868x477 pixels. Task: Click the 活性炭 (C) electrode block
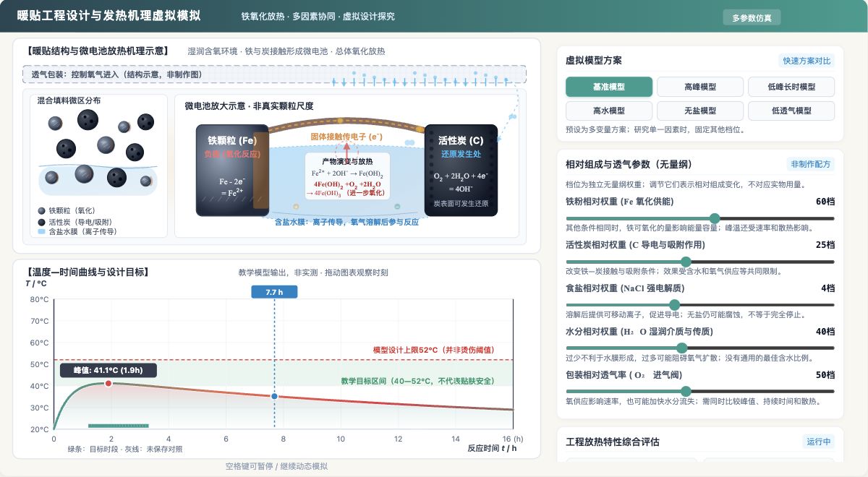(461, 171)
